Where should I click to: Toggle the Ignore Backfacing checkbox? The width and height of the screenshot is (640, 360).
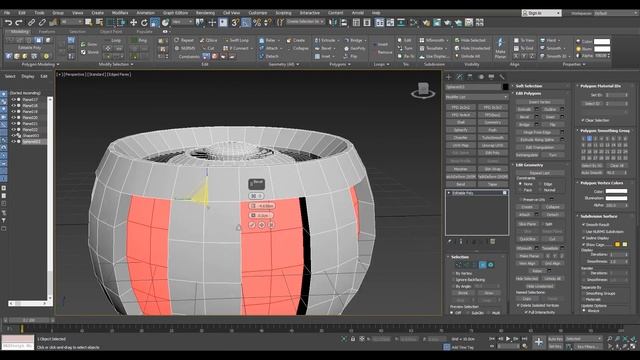[453, 280]
